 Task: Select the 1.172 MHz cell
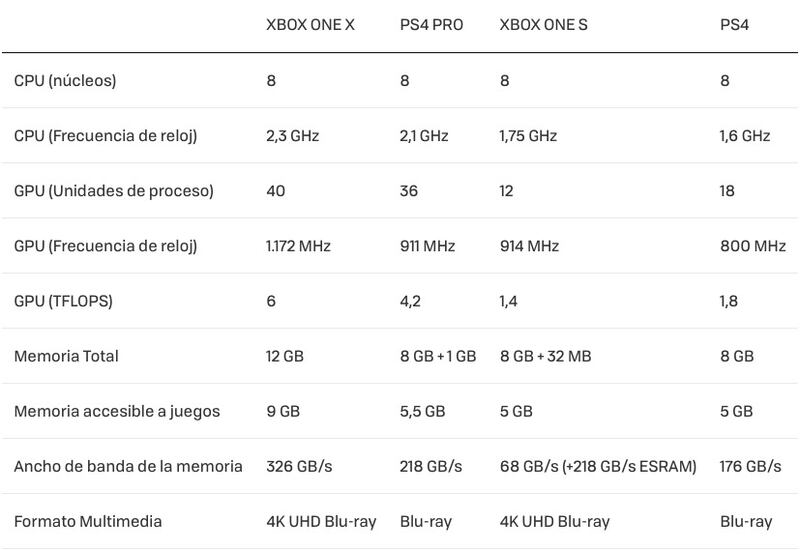(x=298, y=246)
